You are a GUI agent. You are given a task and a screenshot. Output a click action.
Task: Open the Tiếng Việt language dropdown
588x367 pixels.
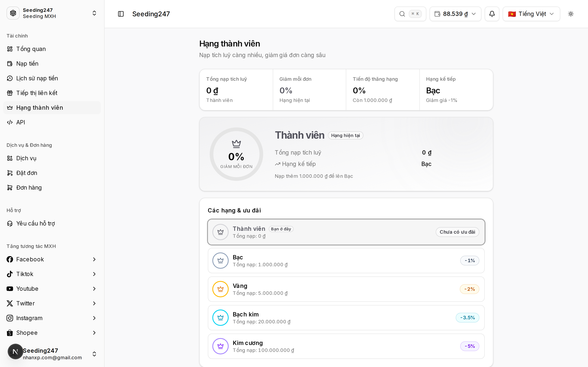coord(531,14)
